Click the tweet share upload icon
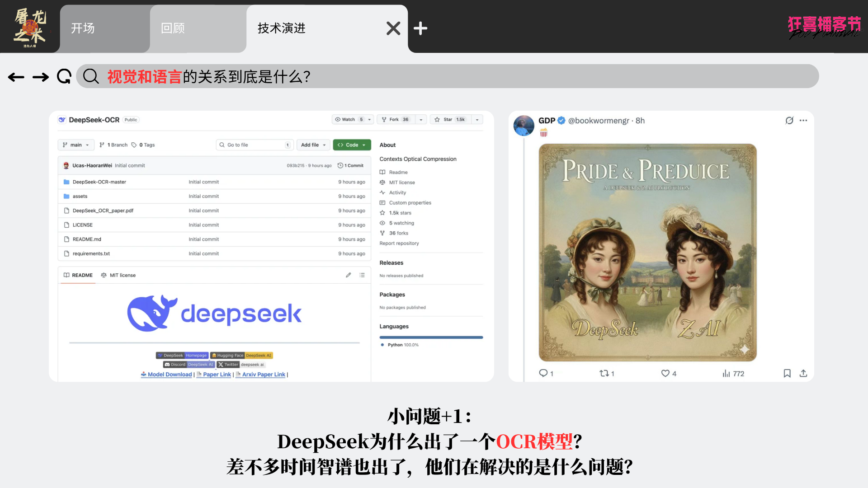Screen dimensions: 868x488 click(x=803, y=373)
